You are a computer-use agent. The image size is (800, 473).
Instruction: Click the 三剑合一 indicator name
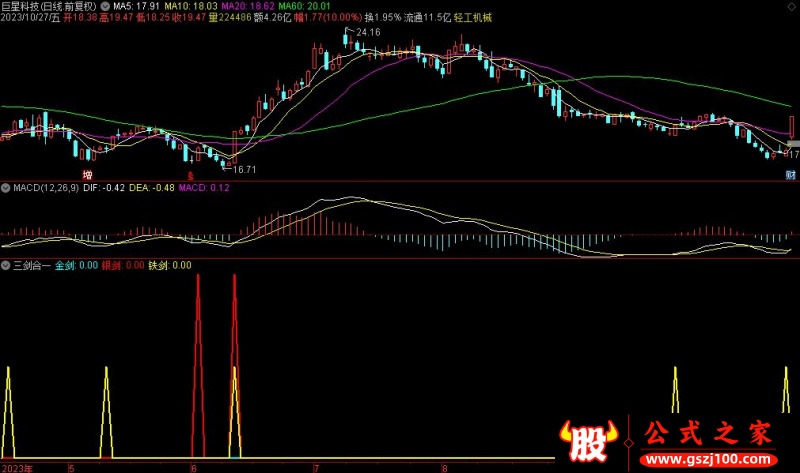pyautogui.click(x=32, y=265)
